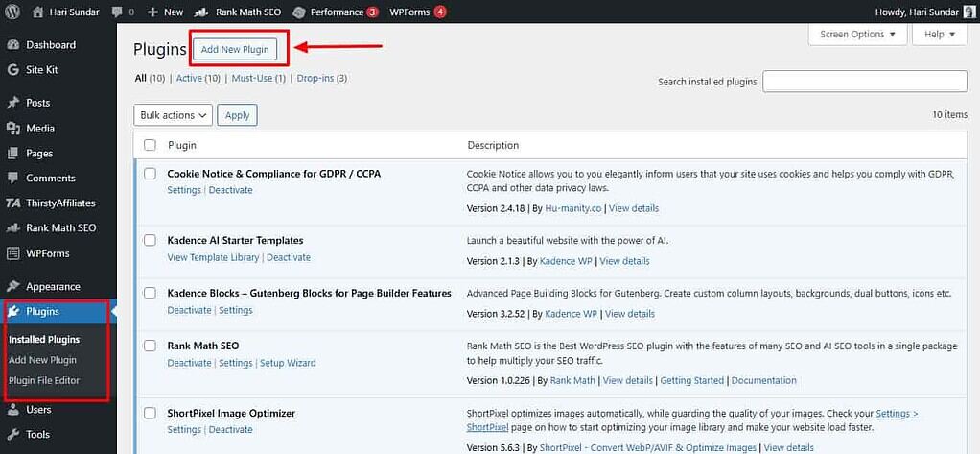Expand the Help dropdown tab
The height and width of the screenshot is (454, 980).
(940, 35)
